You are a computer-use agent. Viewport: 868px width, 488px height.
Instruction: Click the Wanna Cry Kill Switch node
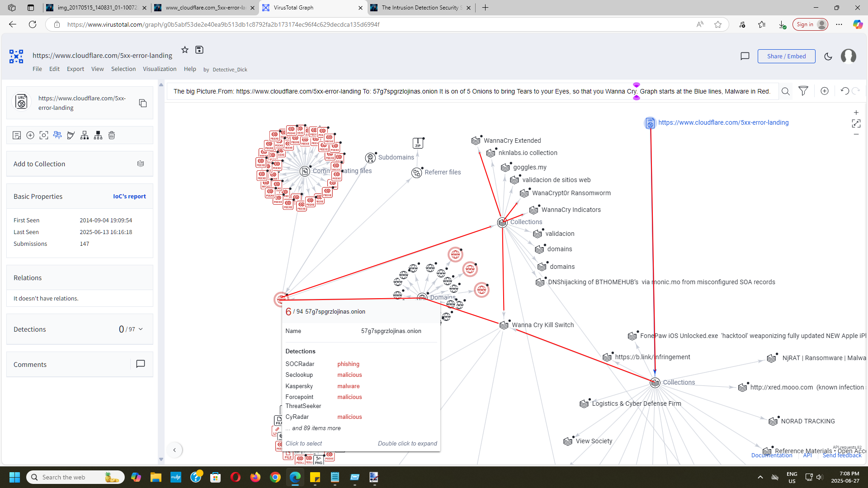[504, 325]
